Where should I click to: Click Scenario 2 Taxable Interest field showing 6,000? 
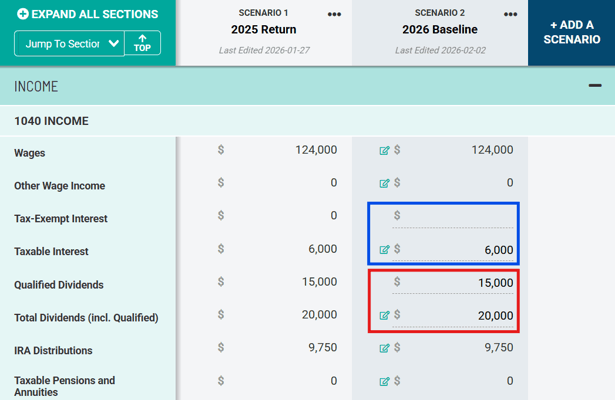(x=458, y=250)
